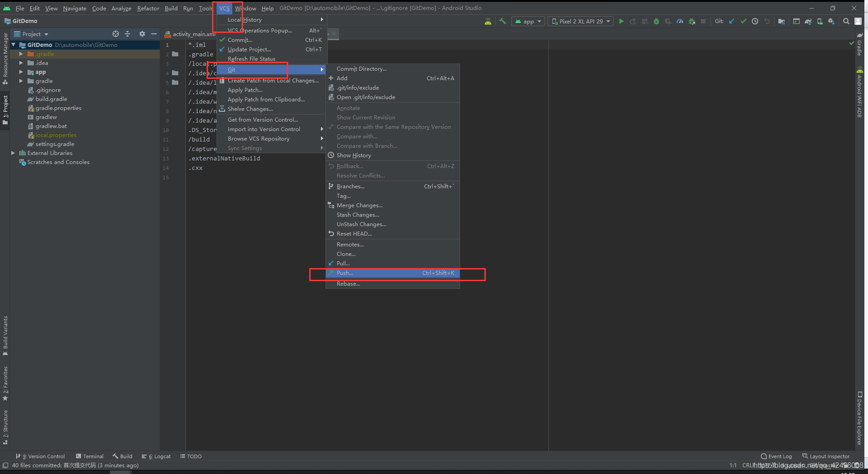Viewport: 868px width, 474px height.
Task: Expand the app module in project tree
Action: pyautogui.click(x=21, y=72)
